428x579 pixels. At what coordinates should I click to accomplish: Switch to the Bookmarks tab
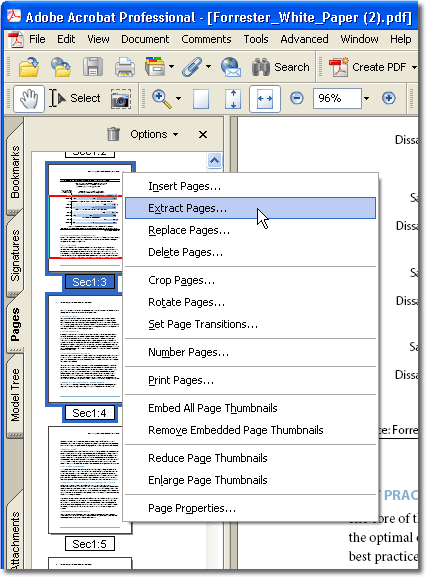tap(15, 171)
